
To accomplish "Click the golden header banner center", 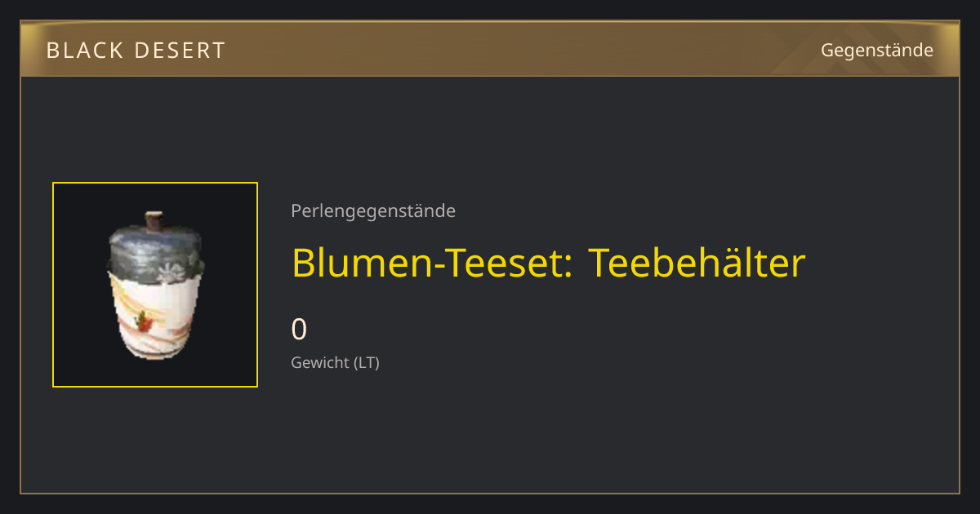I will pyautogui.click(x=490, y=49).
